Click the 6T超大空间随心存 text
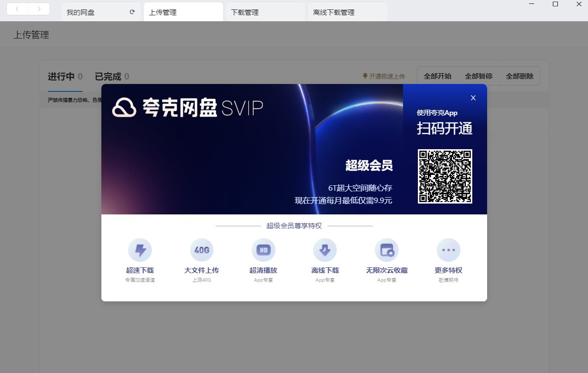588x373 pixels. (361, 188)
